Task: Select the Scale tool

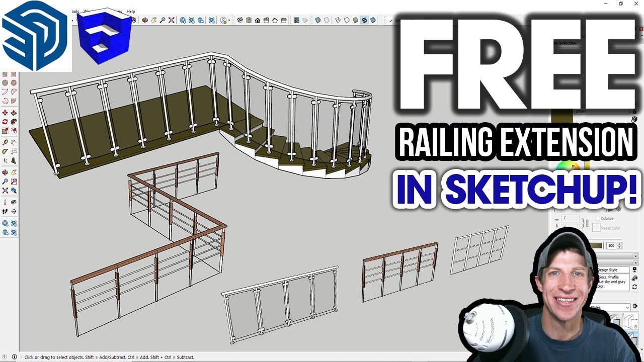Action: point(5,130)
